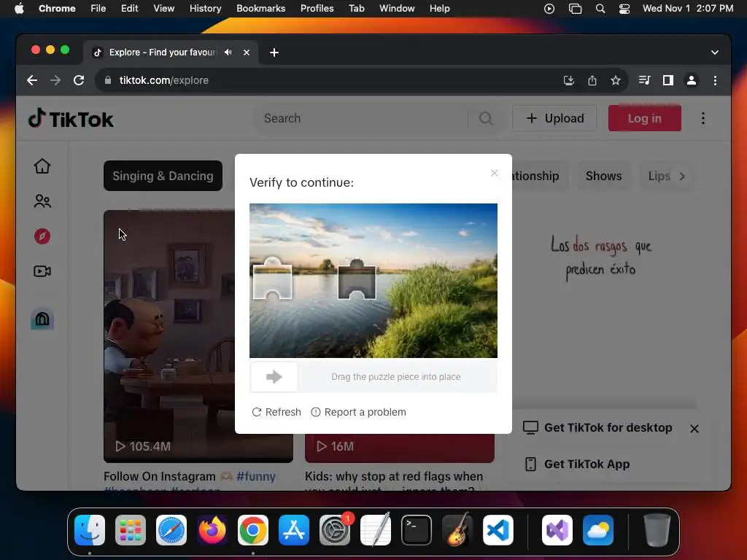The image size is (747, 560).
Task: Go forward with the browser forward arrow
Action: (x=55, y=80)
